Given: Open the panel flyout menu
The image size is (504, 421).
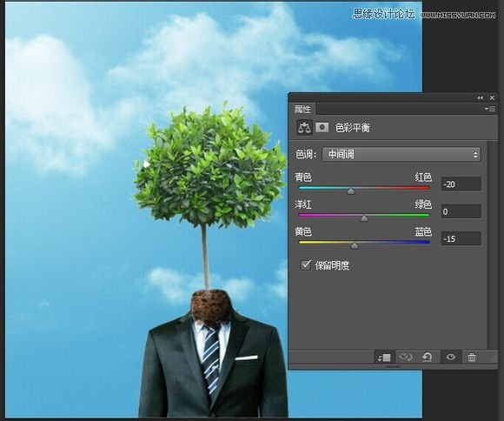Looking at the screenshot, I should [490, 109].
